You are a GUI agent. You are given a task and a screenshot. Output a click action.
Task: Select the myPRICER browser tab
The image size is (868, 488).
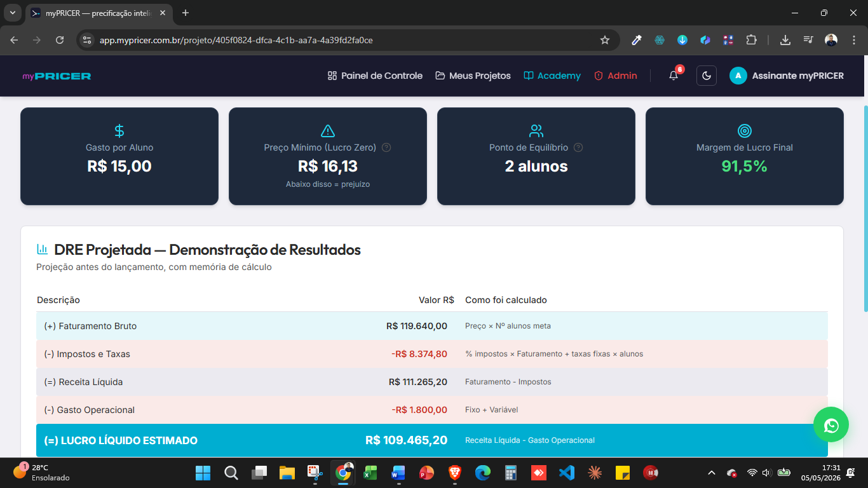(x=98, y=13)
